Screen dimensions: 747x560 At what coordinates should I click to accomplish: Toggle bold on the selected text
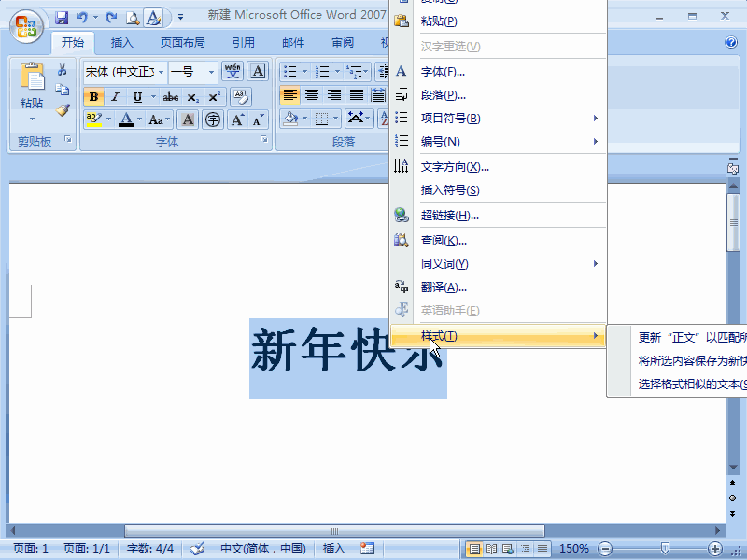pyautogui.click(x=93, y=96)
